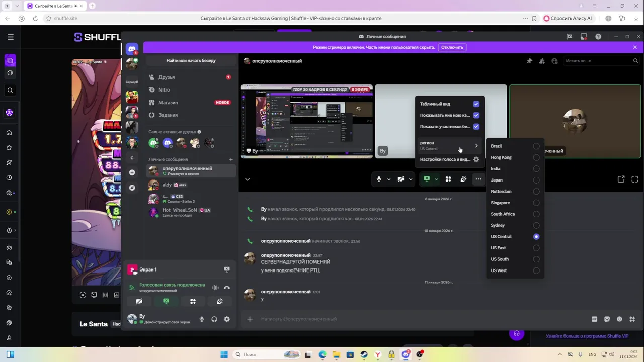Dismiss the streamer mode banner
644x362 pixels.
(635, 47)
